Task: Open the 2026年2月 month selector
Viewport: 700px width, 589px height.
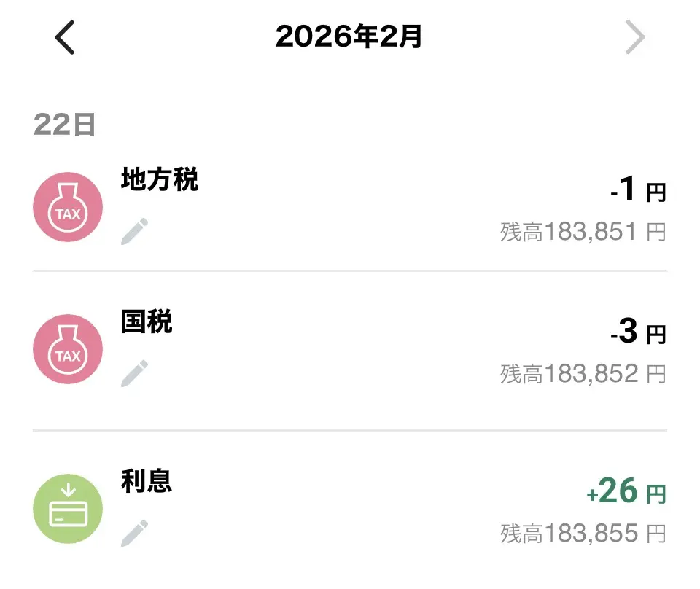Action: 349,37
